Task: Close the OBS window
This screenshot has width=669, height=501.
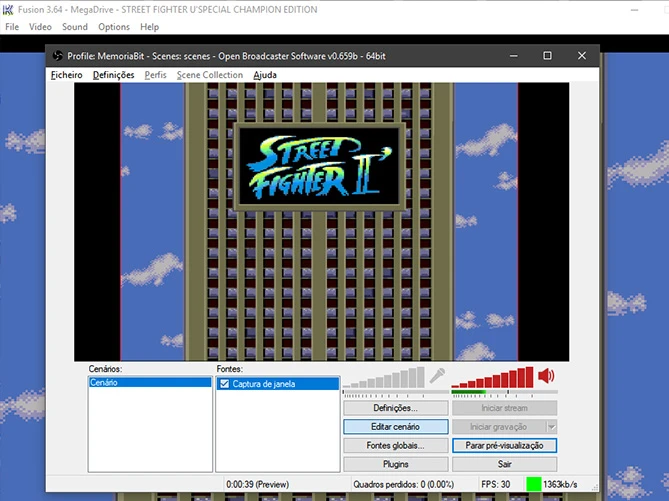Action: tap(582, 56)
